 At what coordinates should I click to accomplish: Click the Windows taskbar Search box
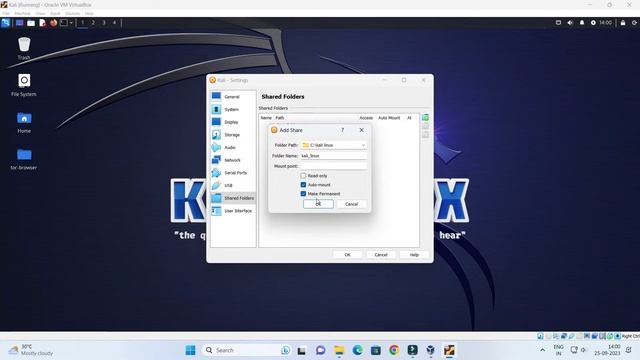coord(247,350)
